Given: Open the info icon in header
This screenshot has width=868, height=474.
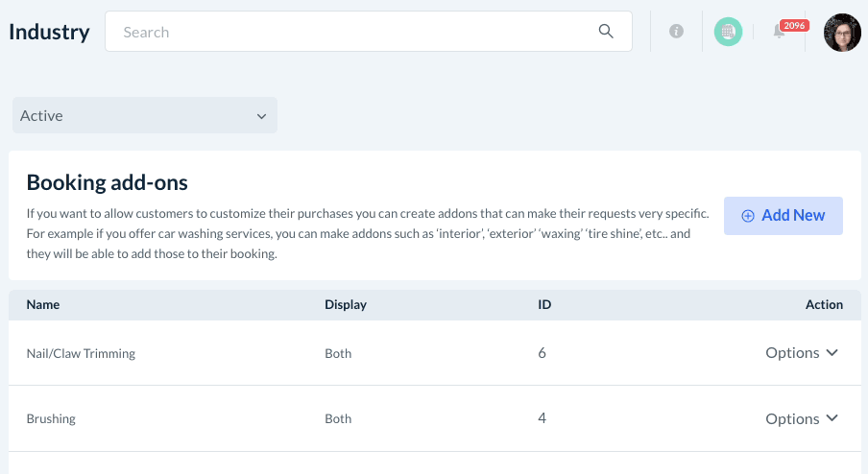Looking at the screenshot, I should pos(676,32).
